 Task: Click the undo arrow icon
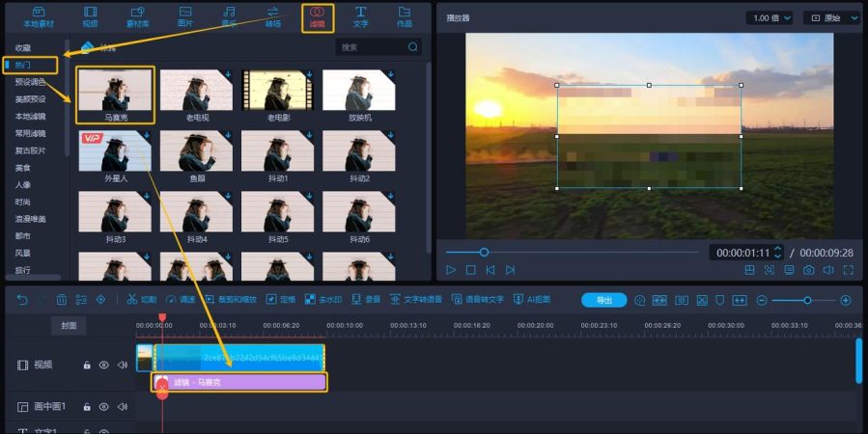click(21, 300)
